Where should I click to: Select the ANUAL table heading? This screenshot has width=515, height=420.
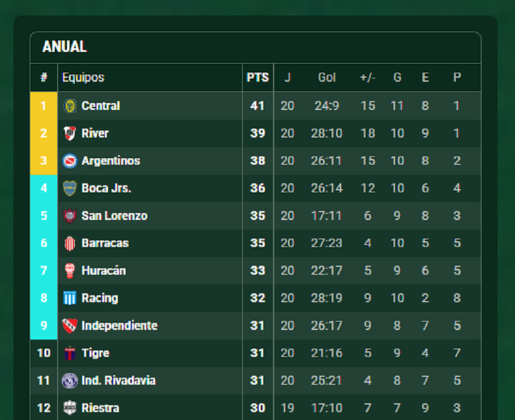point(64,47)
